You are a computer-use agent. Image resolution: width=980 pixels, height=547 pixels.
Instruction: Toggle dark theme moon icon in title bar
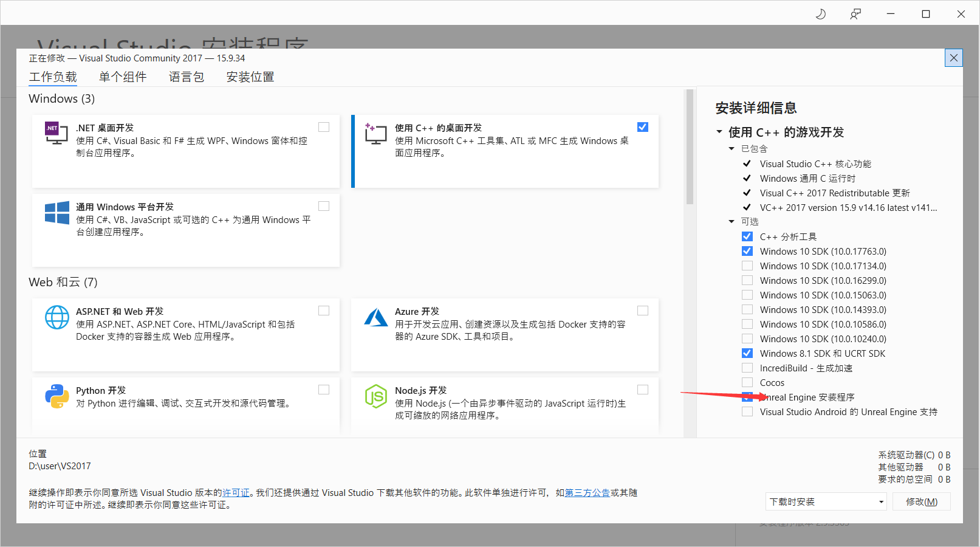click(820, 14)
